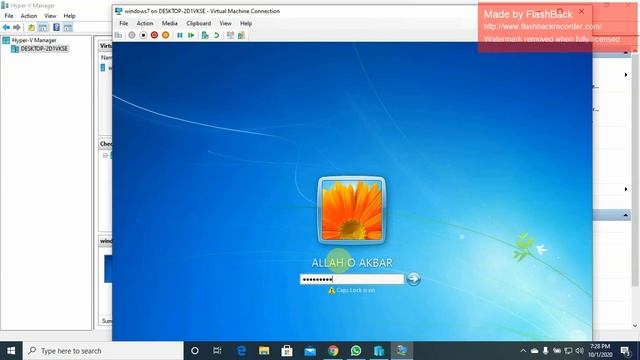Launch Microsoft Edge from the taskbar
Viewport: 640px width, 360px height.
241,351
